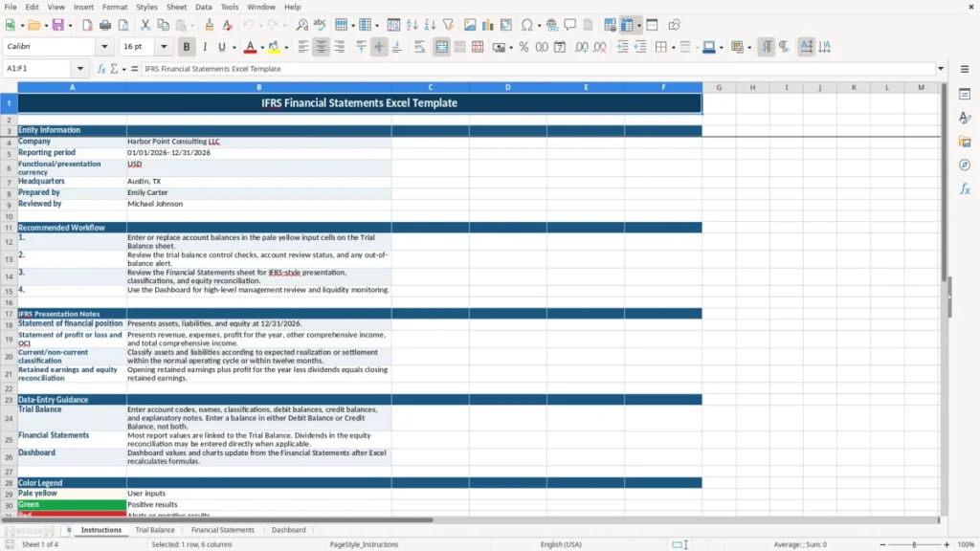Open a file with the Open icon
This screenshot has height=551, width=980.
click(33, 25)
